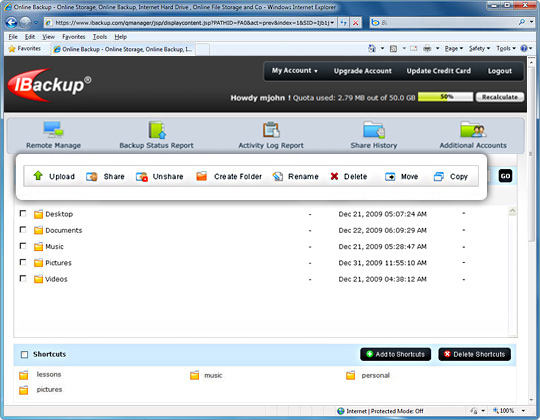Toggle the Shortcuts select-all checkbox

coord(24,355)
